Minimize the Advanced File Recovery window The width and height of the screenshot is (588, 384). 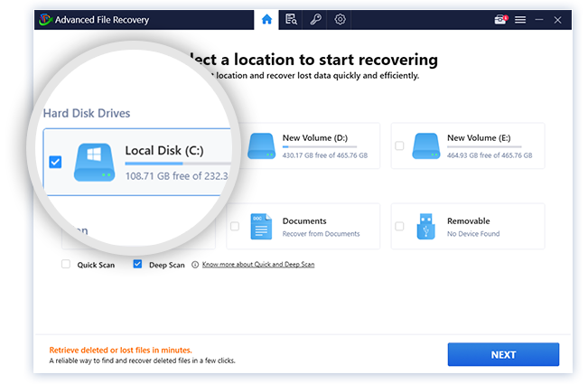click(x=539, y=20)
